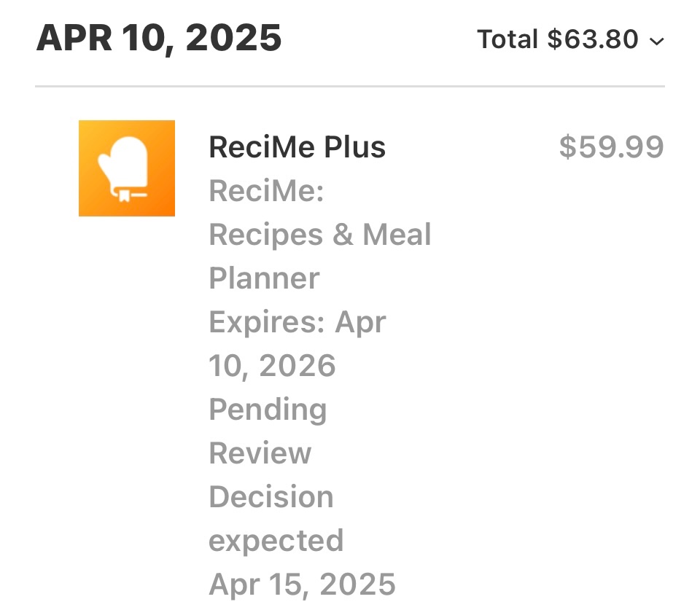Viewport: 700px width, 610px height.
Task: Click the horizontal divider below the date heading
Action: 350,87
